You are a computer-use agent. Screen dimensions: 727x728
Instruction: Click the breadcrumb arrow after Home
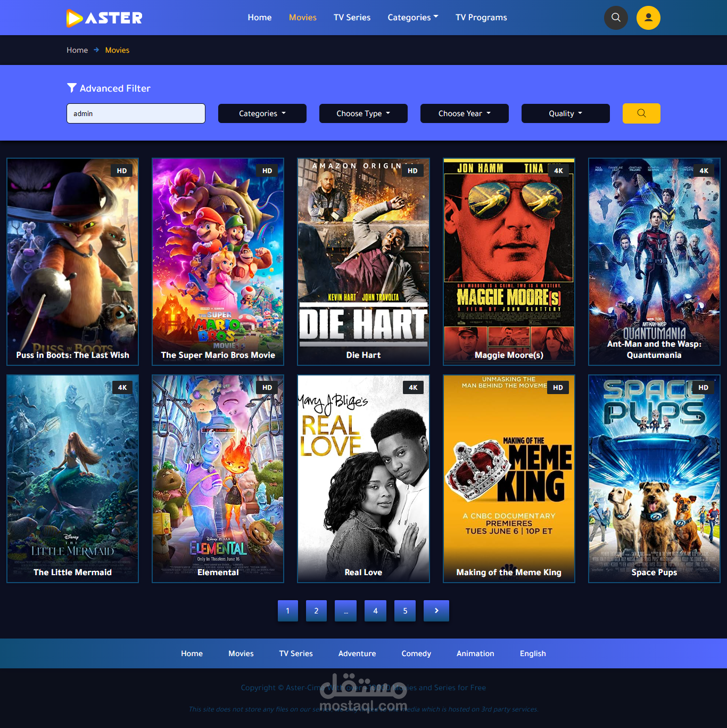(x=96, y=50)
